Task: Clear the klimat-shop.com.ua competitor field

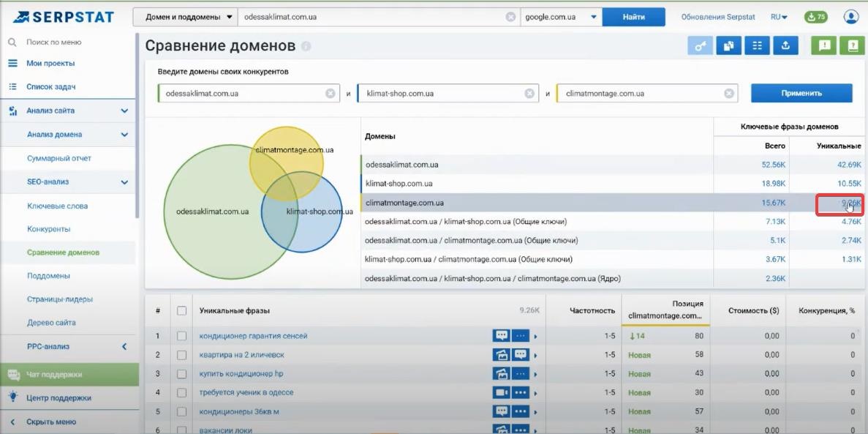Action: click(x=529, y=93)
